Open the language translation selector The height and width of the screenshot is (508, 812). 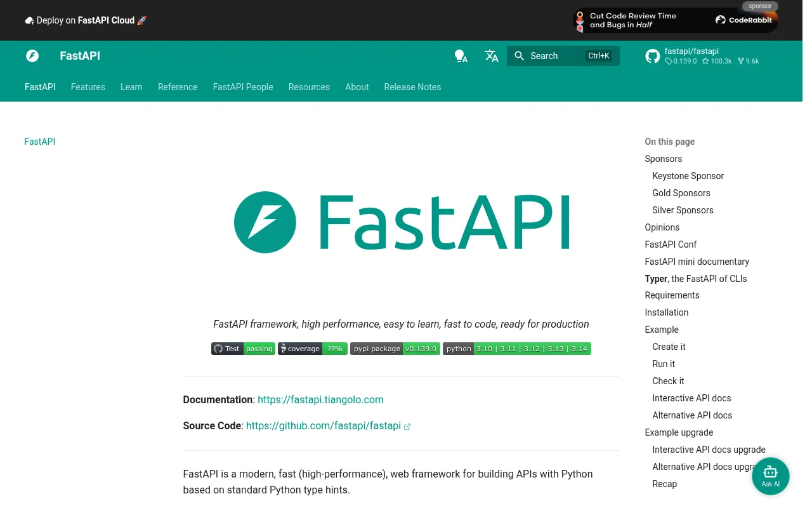(492, 56)
